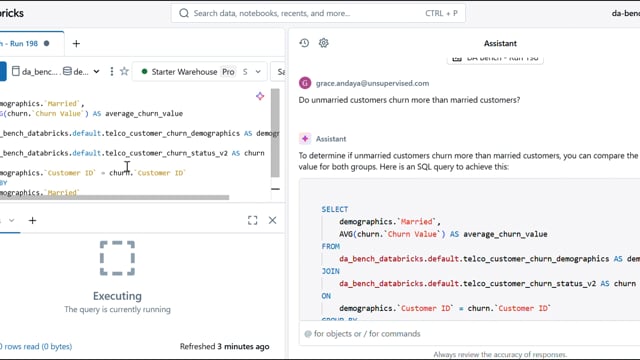
Task: Close the results panel
Action: coord(272,220)
